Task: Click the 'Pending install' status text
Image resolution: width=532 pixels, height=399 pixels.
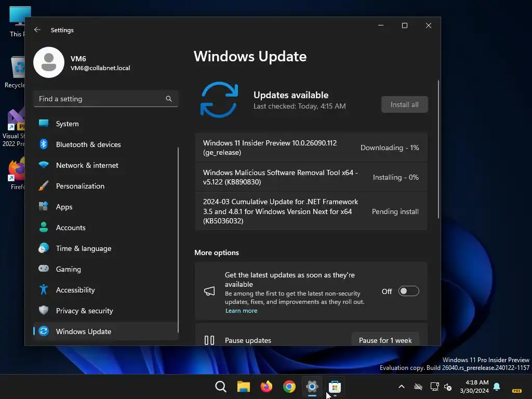Action: pos(395,211)
